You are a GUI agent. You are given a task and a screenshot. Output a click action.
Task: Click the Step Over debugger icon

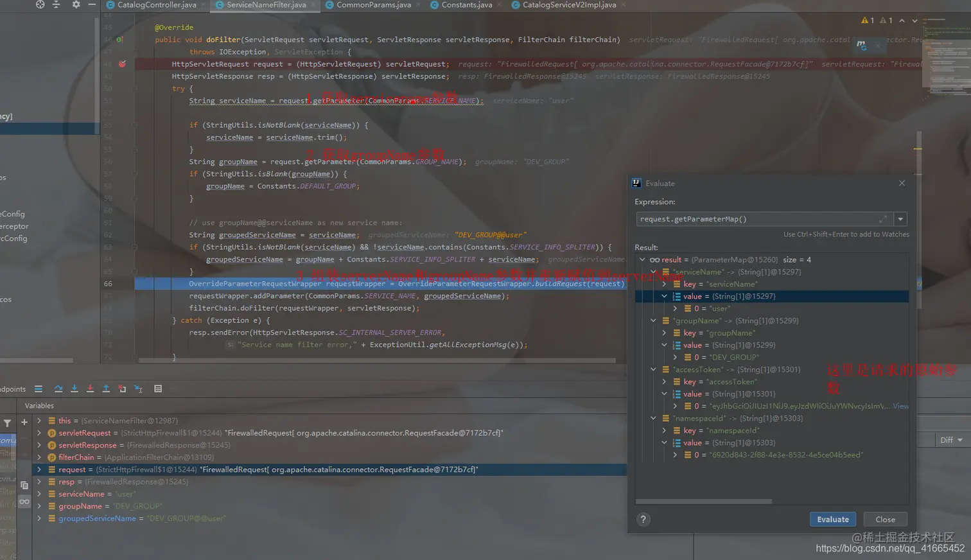click(x=58, y=389)
